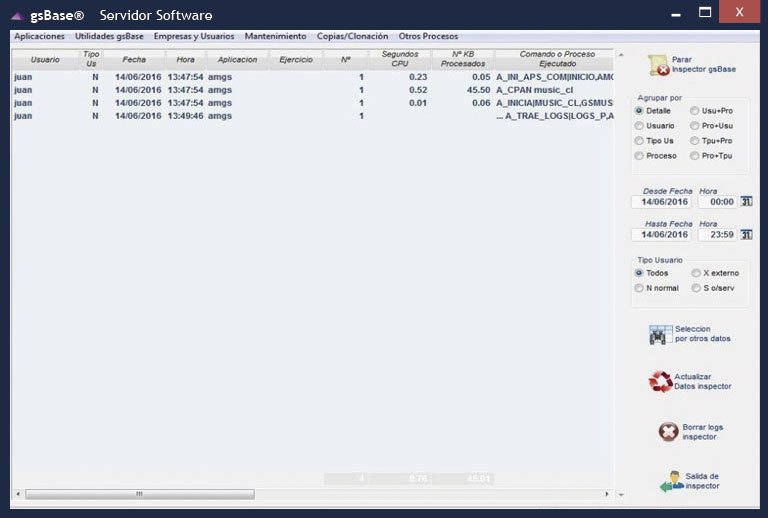Image resolution: width=768 pixels, height=518 pixels.
Task: Select the Pro+Tpu grouping option
Action: [x=694, y=156]
